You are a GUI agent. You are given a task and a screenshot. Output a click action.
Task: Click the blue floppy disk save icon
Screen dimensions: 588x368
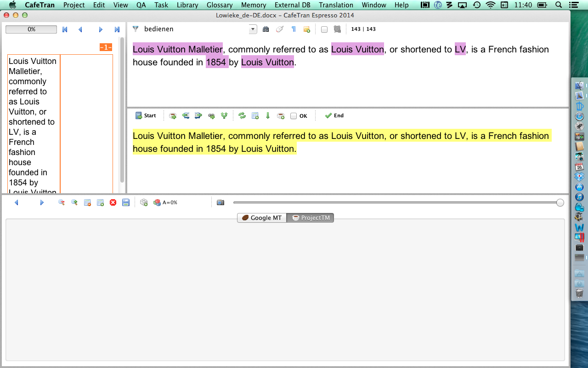click(x=126, y=202)
